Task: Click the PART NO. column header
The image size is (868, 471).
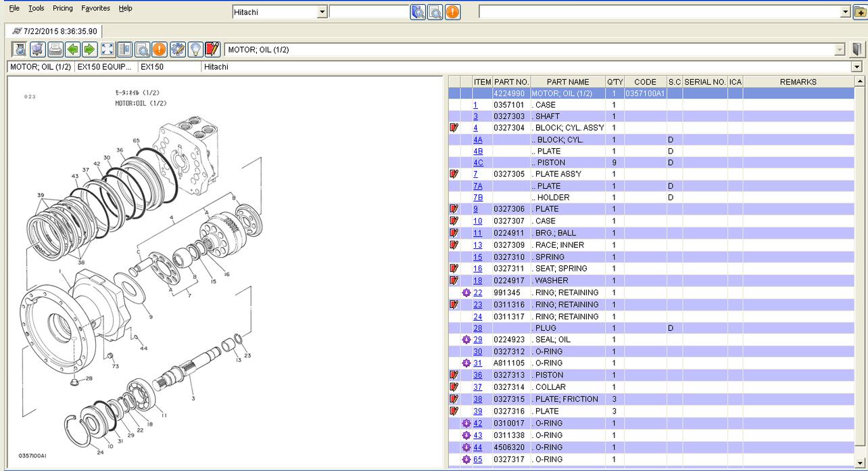Action: coord(511,82)
